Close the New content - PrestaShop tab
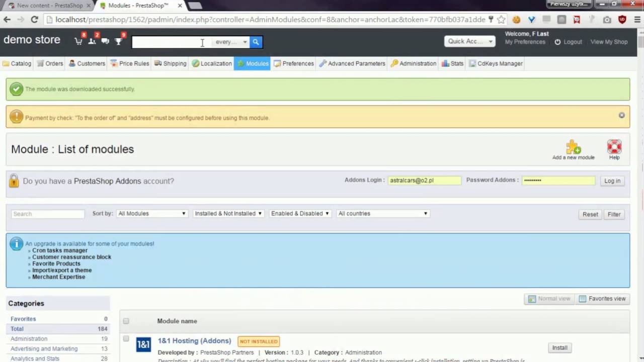This screenshot has height=362, width=644. point(88,6)
